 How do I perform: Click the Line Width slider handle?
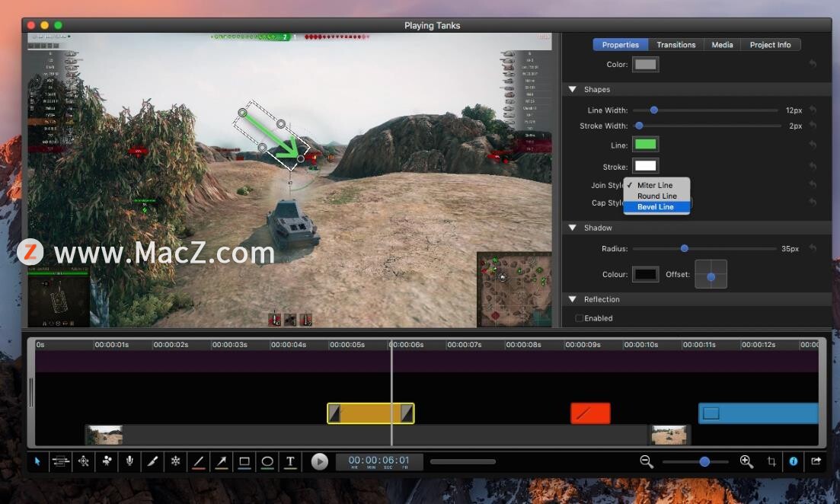tap(653, 110)
